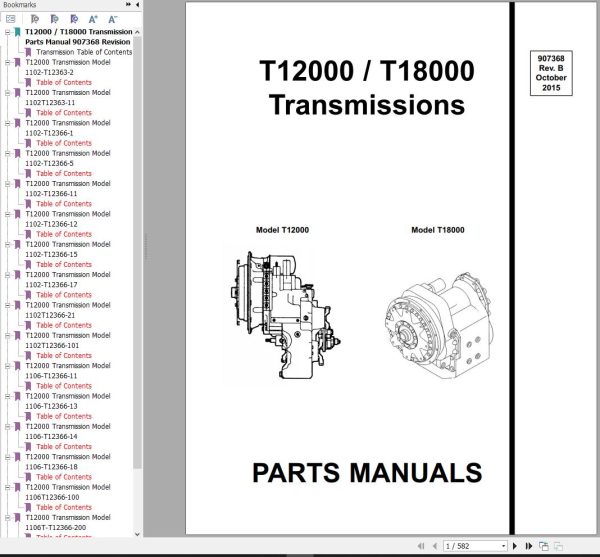
Task: Click the bookmarks panel scroll-down arrow
Action: coord(137,534)
